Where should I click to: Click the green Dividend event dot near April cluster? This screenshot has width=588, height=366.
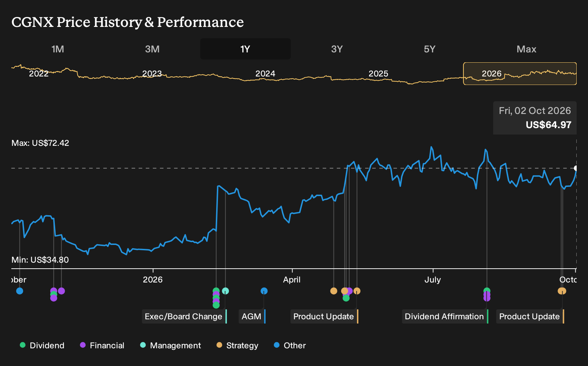pyautogui.click(x=346, y=298)
